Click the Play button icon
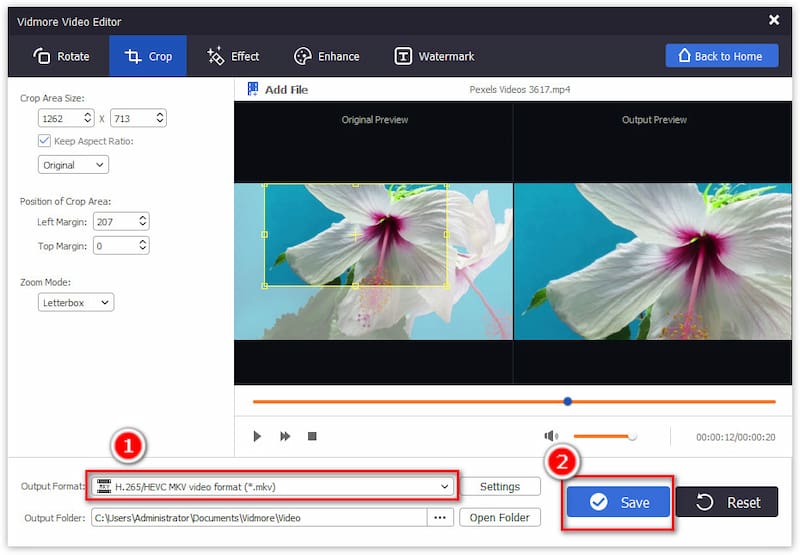This screenshot has width=800, height=555. tap(257, 436)
